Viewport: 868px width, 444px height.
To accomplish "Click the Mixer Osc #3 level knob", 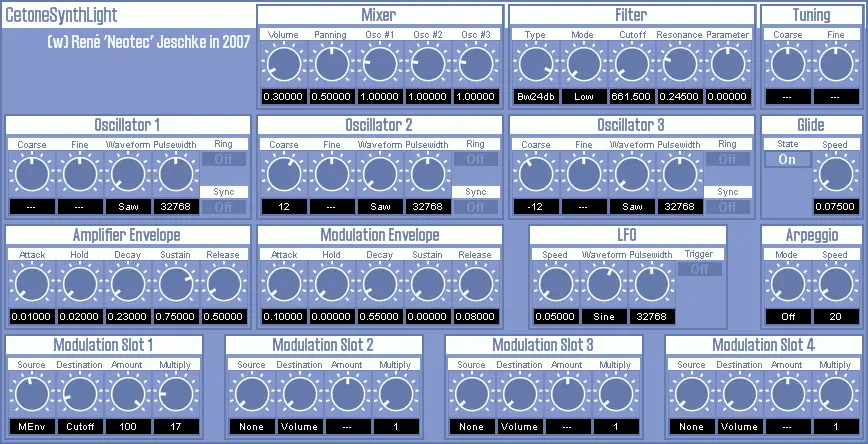I will 476,64.
